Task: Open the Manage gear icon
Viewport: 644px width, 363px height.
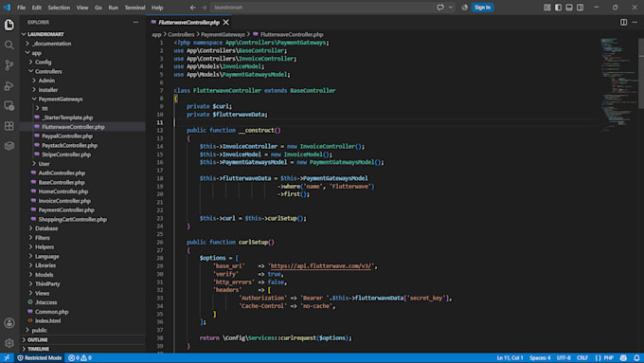Action: [9, 343]
